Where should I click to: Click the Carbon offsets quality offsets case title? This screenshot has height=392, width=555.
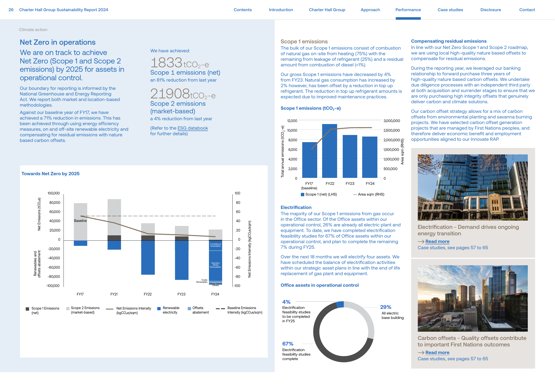472,341
